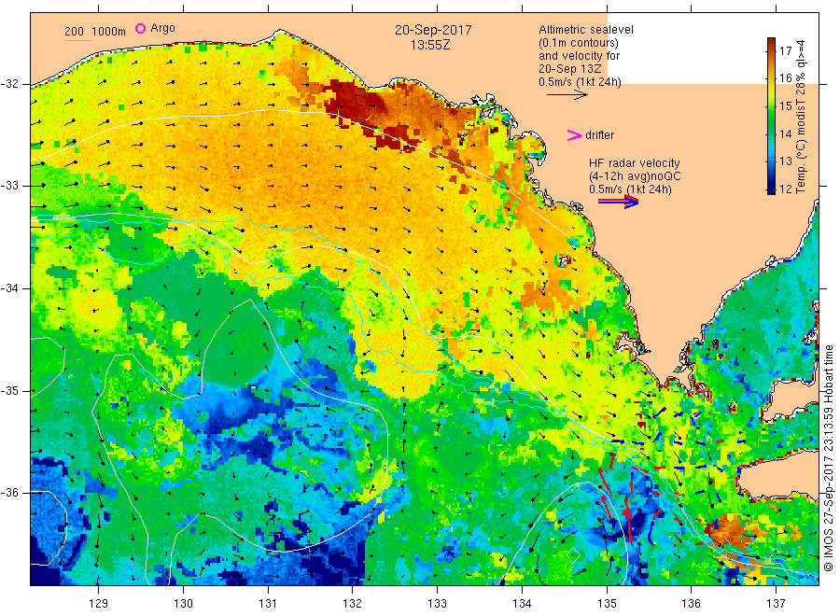Click the 'drifter' legend label
This screenshot has width=840, height=616.
coord(599,135)
